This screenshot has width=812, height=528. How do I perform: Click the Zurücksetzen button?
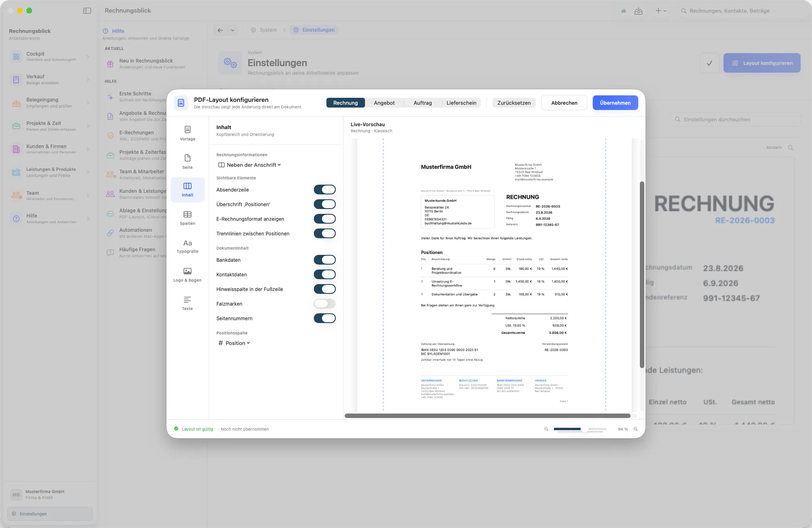tap(514, 103)
